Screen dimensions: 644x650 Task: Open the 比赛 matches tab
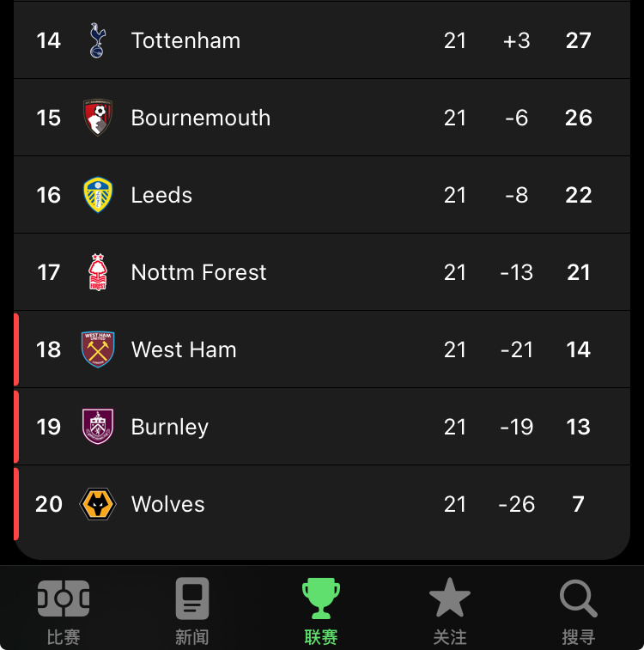[64, 612]
